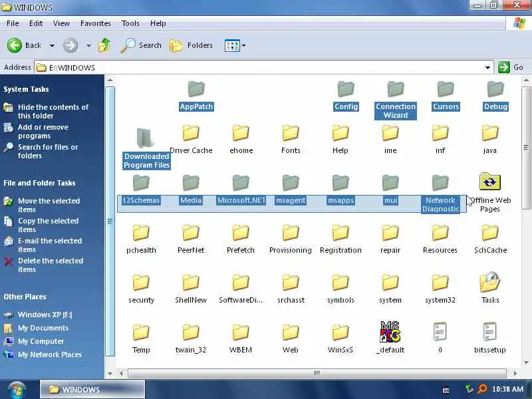
Task: Select the Network Diagnostic folder
Action: pyautogui.click(x=440, y=194)
